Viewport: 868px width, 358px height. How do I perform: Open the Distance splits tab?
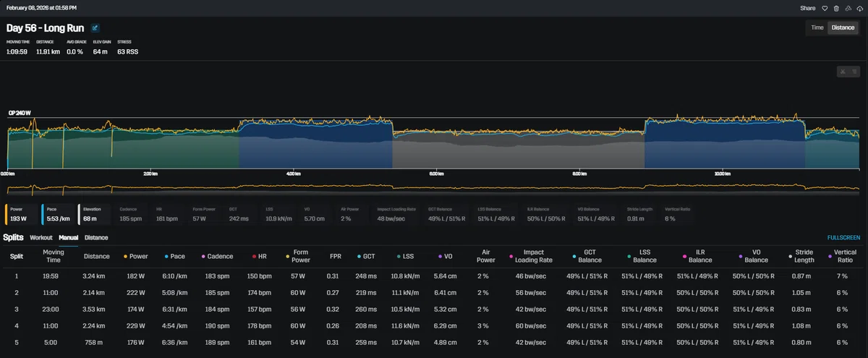tap(96, 237)
